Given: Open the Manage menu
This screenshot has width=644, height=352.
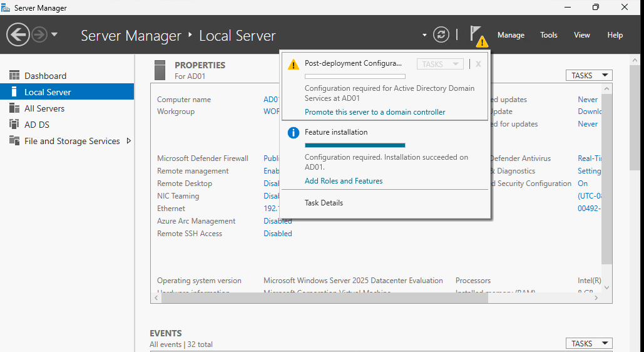Looking at the screenshot, I should point(511,35).
